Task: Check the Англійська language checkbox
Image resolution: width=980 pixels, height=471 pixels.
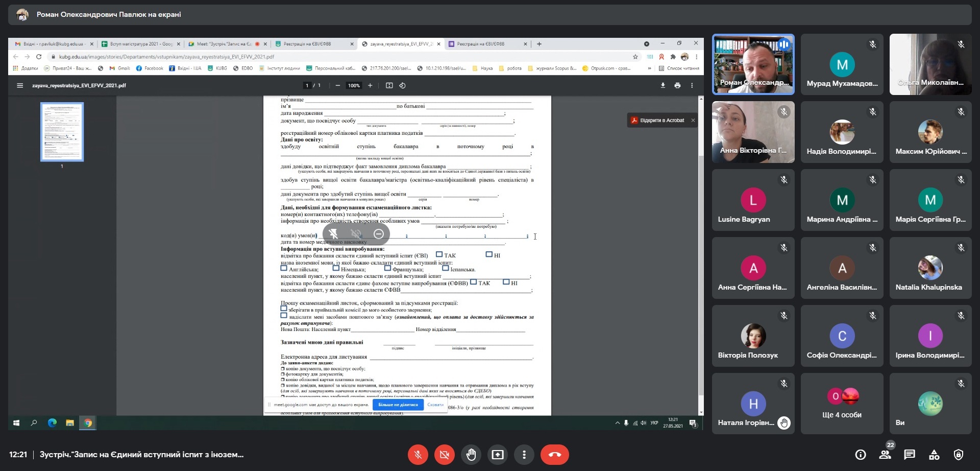Action: point(284,268)
